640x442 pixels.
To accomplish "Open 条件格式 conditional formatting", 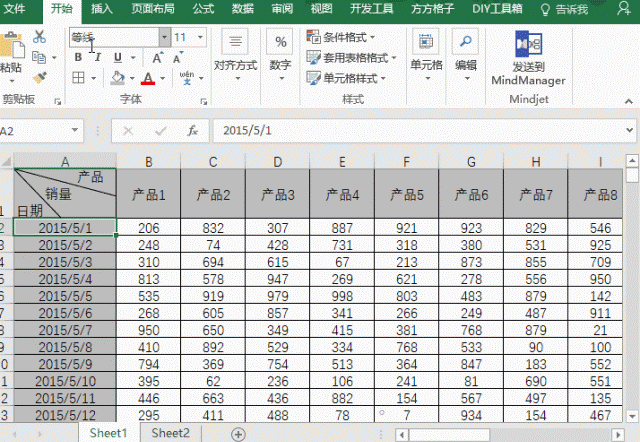I will click(x=341, y=37).
